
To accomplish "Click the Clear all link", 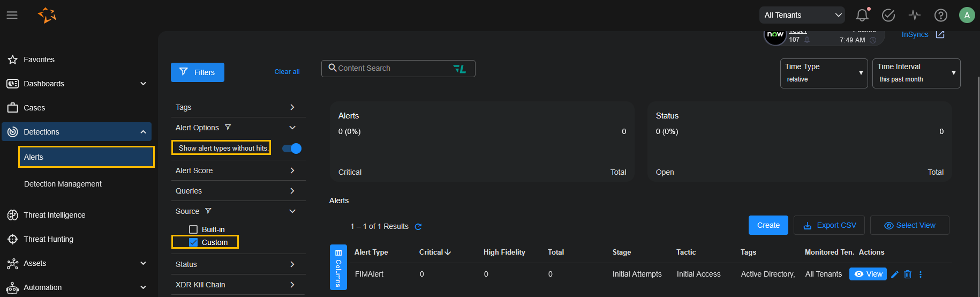I will [x=287, y=72].
